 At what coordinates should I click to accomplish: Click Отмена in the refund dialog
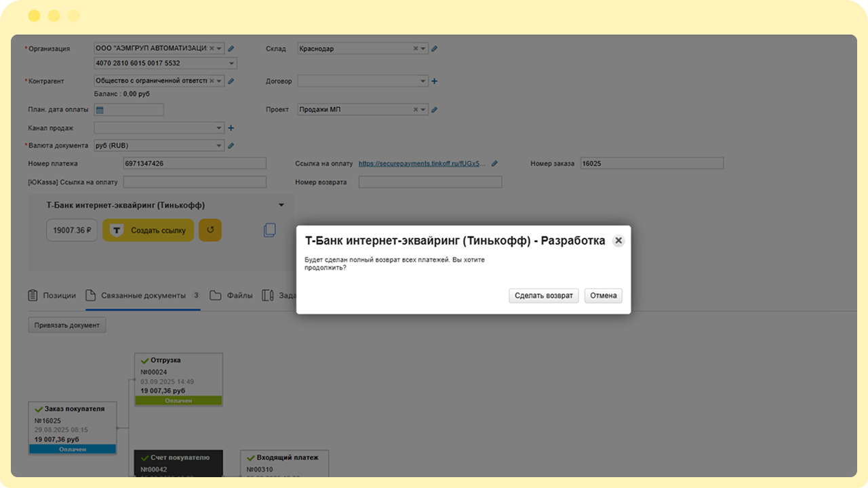604,296
